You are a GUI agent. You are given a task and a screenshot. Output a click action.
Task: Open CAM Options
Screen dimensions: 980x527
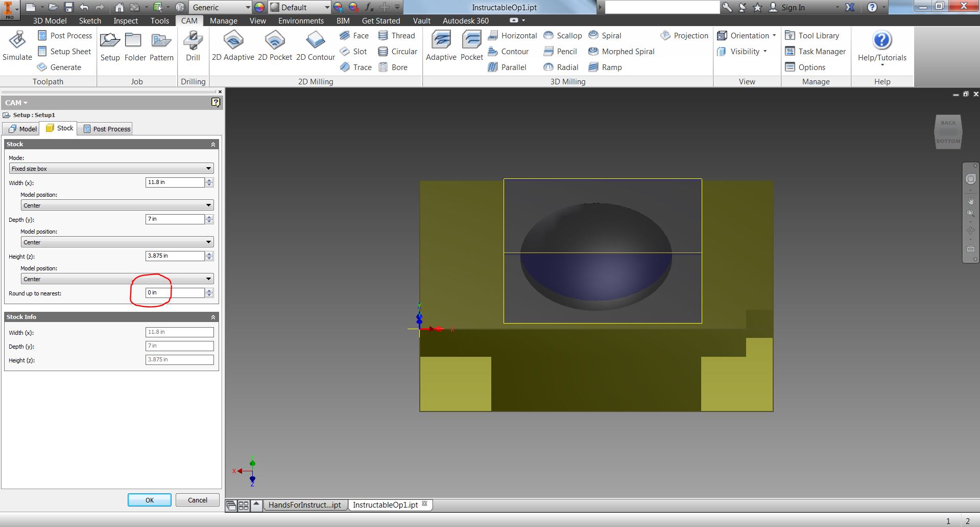point(805,67)
